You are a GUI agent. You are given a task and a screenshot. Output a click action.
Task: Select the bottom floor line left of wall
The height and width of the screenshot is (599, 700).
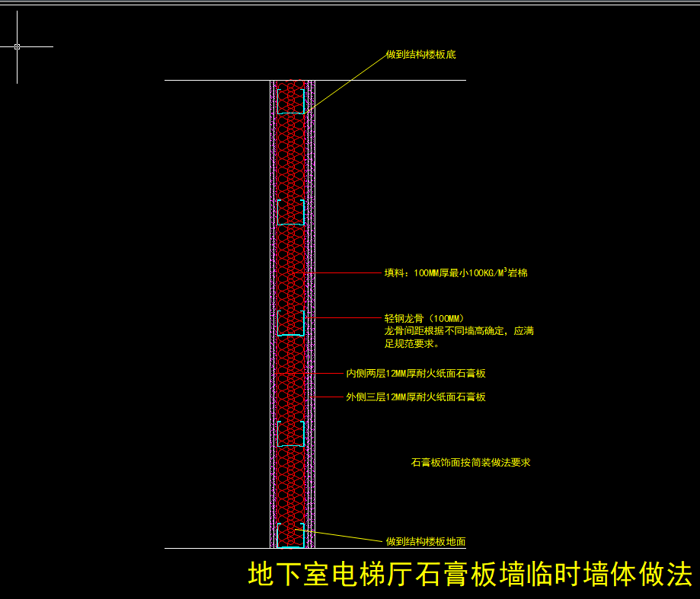[217, 548]
